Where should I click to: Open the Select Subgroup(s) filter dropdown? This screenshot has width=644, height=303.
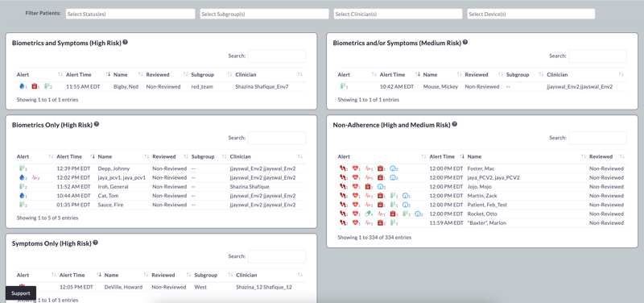265,14
